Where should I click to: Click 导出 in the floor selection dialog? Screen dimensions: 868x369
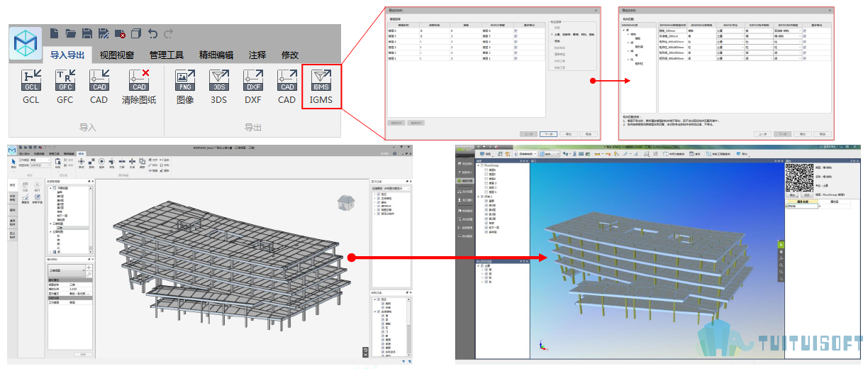(569, 134)
